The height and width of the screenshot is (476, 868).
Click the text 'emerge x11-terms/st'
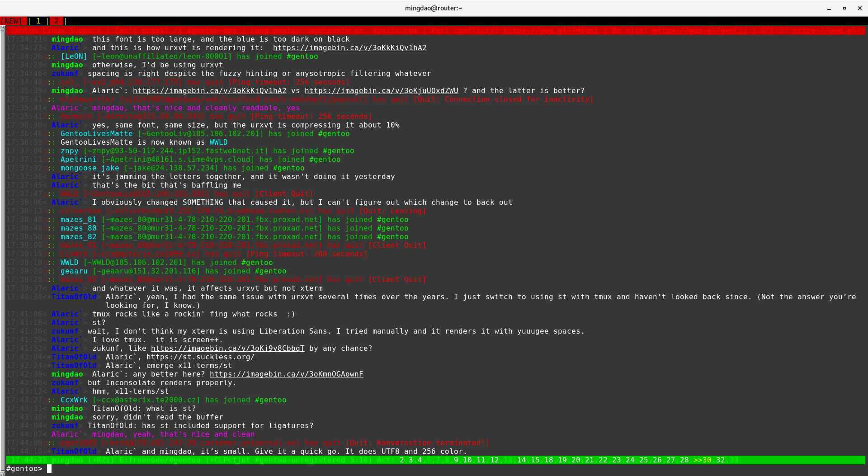[x=189, y=366]
